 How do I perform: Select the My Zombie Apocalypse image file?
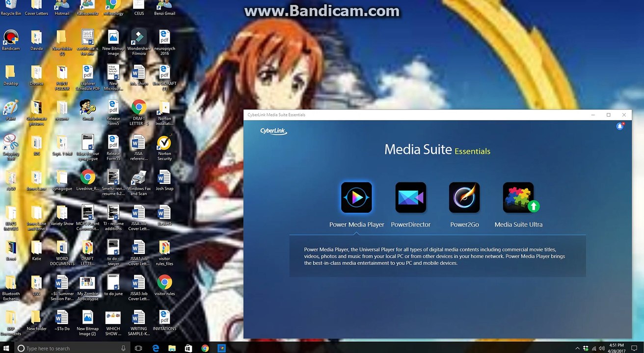pos(87,288)
